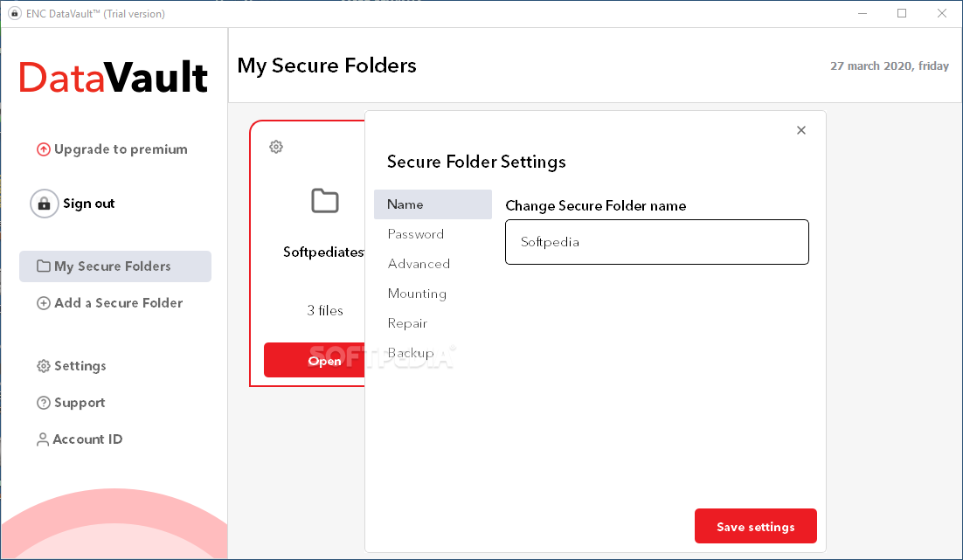The width and height of the screenshot is (963, 560).
Task: Click the Account ID person icon
Action: pyautogui.click(x=42, y=439)
